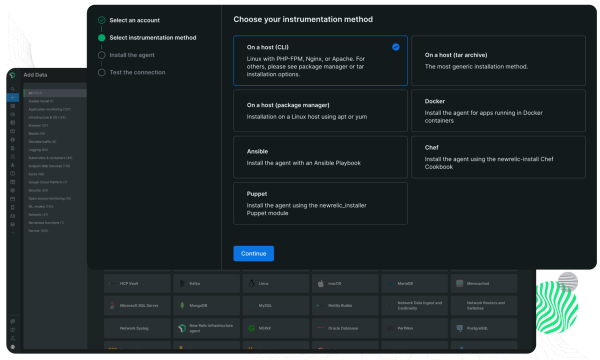The height and width of the screenshot is (360, 600).
Task: Go to Select instrumentation method step
Action: [153, 37]
